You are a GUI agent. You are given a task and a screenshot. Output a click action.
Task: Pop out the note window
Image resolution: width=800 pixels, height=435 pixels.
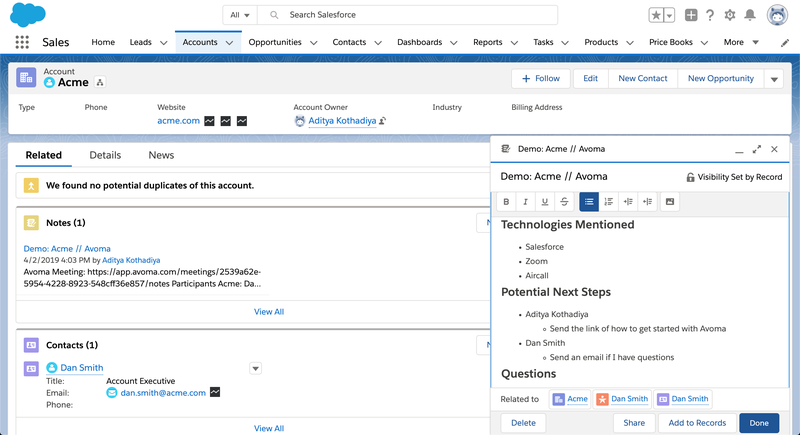click(757, 149)
